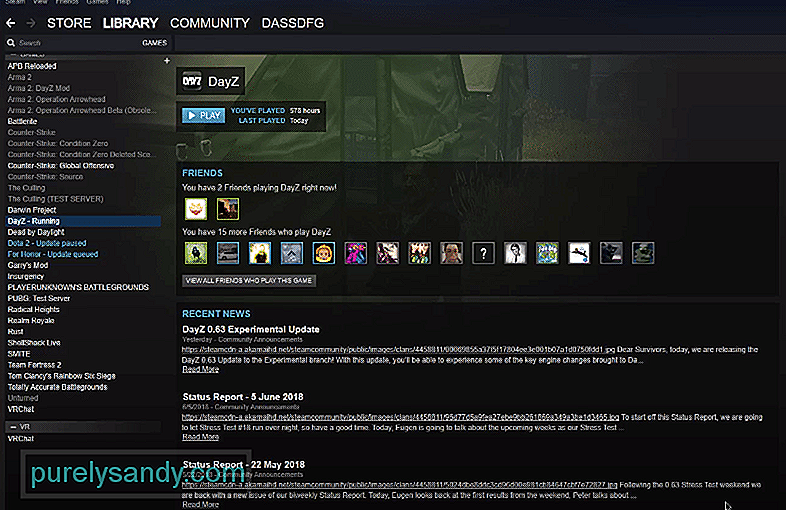This screenshot has height=510, width=786.
Task: Select Arma 2: DayZ Mod in the list
Action: (x=39, y=88)
